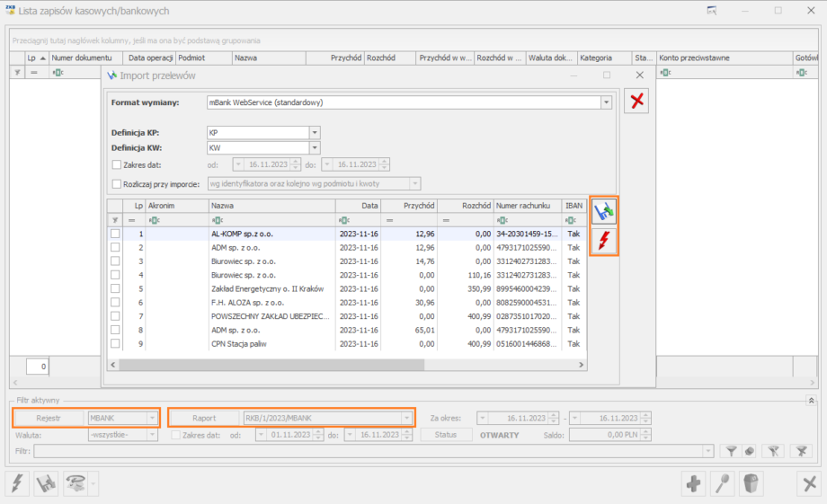
Task: Click the red X cancel button in Import przelewów
Action: [x=636, y=100]
